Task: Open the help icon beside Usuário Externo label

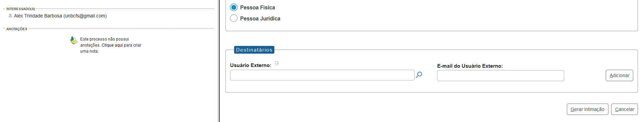Action: tap(277, 63)
